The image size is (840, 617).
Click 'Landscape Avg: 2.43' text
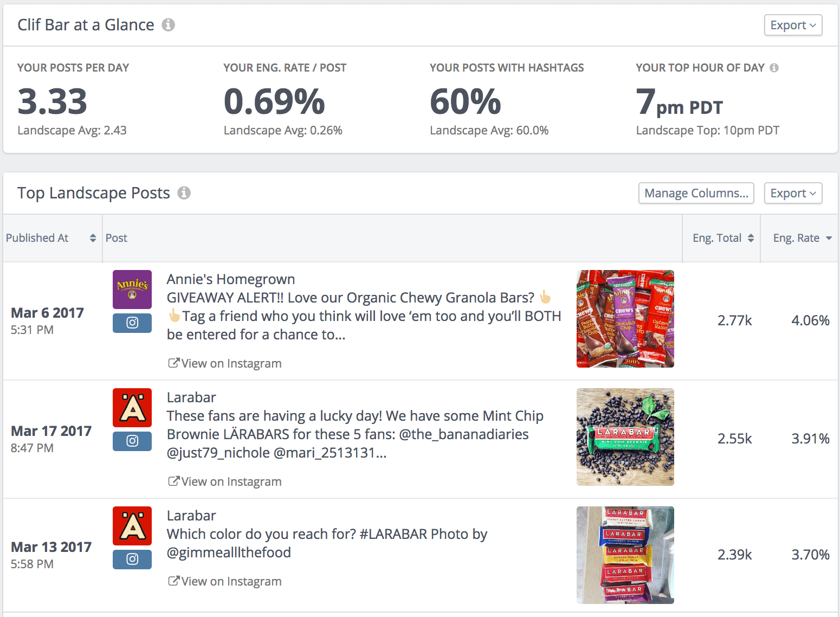(x=72, y=131)
